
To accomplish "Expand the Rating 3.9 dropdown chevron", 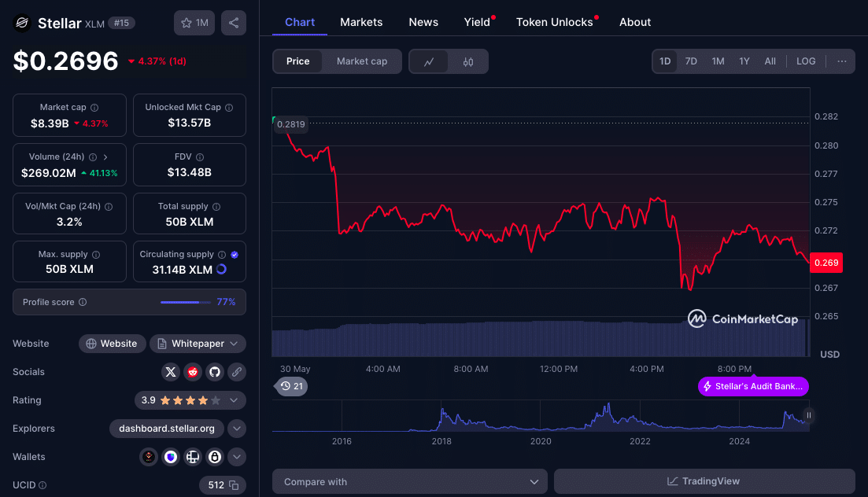I will point(234,400).
